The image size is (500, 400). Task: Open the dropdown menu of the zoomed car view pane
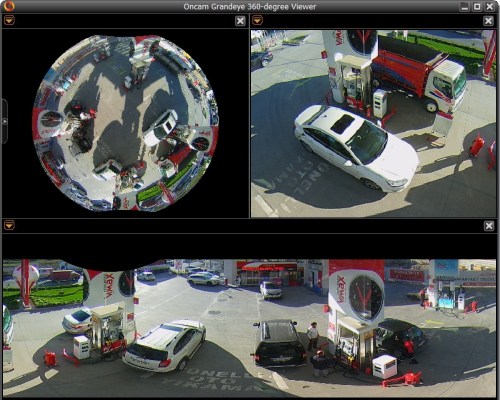(x=257, y=21)
